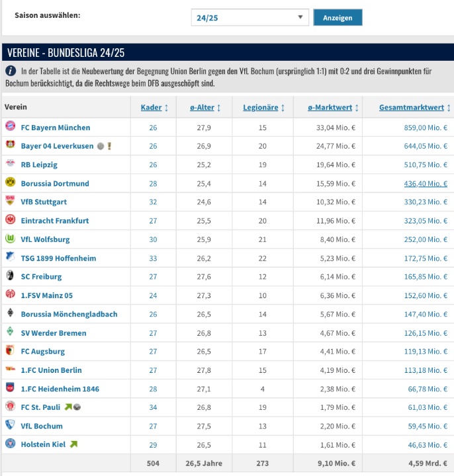
Task: Sort table by Gesamtmarktwert column
Action: [x=414, y=108]
